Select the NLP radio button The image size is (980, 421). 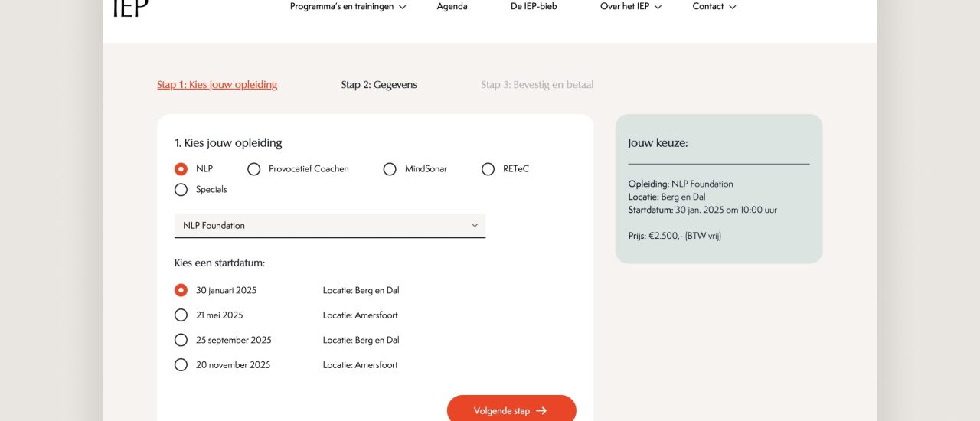click(181, 169)
